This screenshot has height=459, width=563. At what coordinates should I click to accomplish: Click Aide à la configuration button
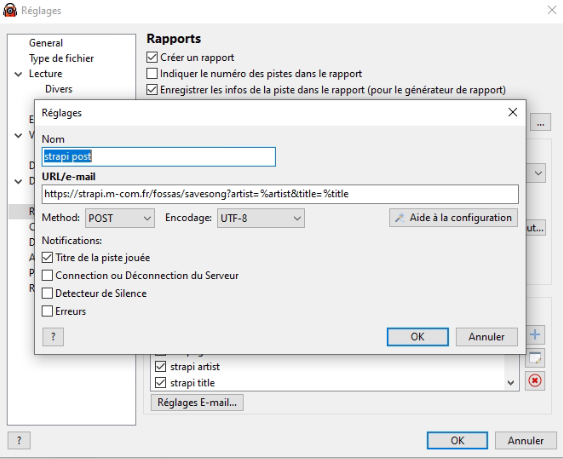click(453, 218)
